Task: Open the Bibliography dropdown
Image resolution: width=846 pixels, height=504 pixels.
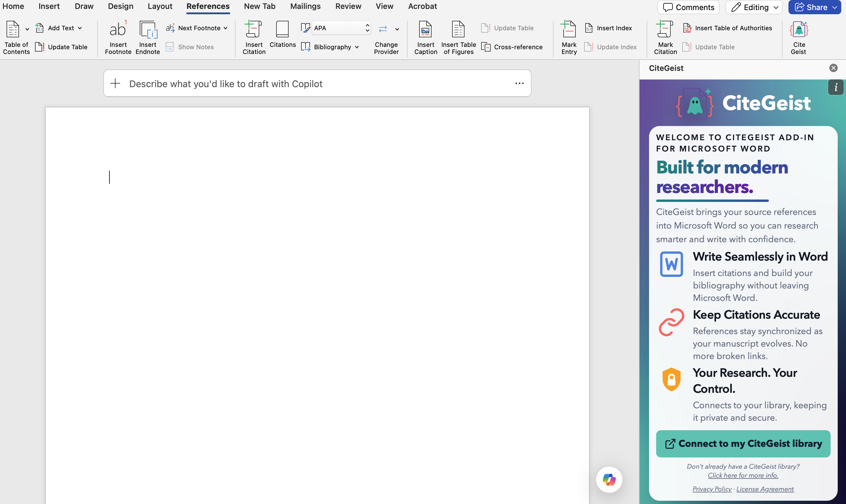Action: (x=330, y=47)
